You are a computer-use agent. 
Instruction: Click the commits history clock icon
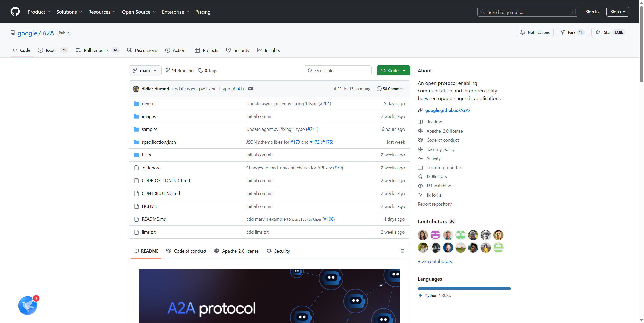coord(379,89)
